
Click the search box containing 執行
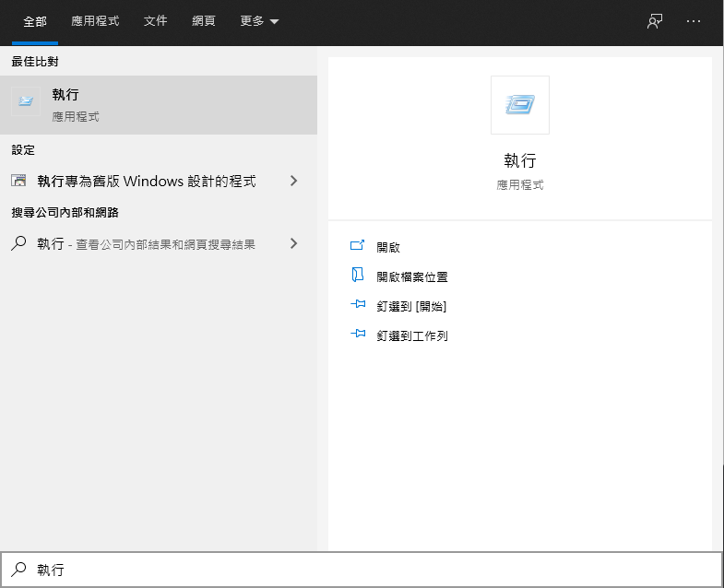tap(362, 570)
